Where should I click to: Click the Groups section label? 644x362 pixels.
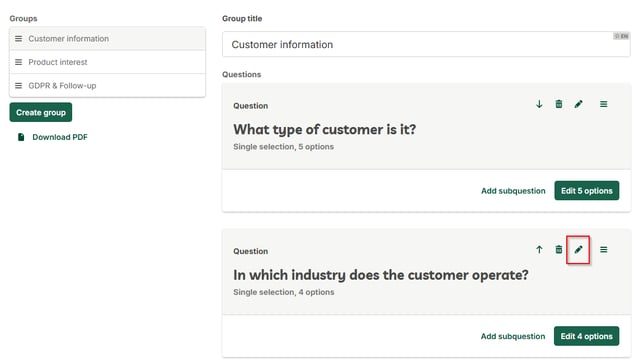(x=23, y=18)
